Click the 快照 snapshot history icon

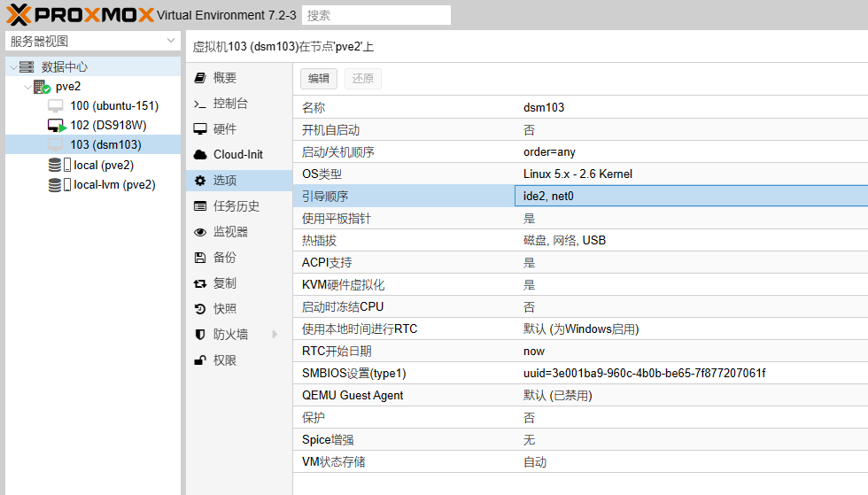point(200,309)
